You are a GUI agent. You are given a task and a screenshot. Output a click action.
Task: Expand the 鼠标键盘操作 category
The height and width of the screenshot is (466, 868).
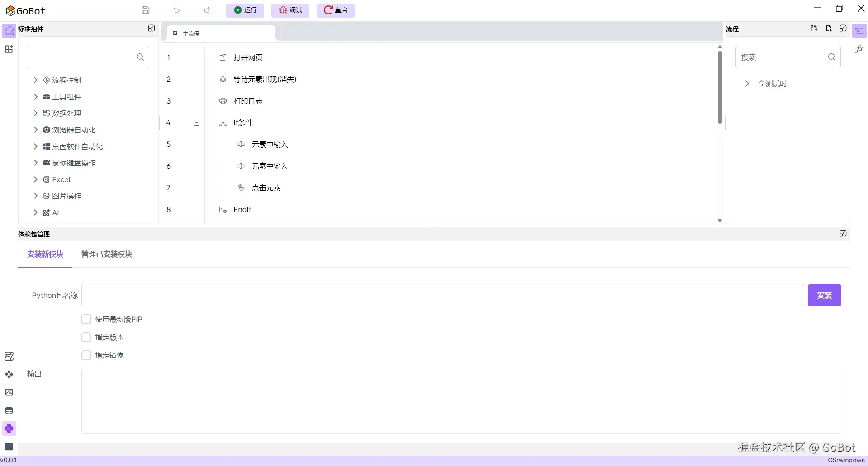point(36,163)
